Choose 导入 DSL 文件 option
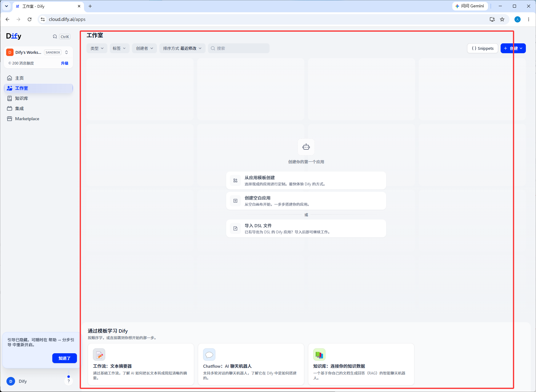The height and width of the screenshot is (392, 536). coord(306,228)
